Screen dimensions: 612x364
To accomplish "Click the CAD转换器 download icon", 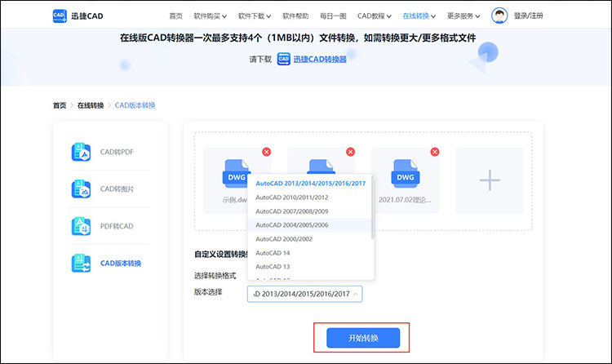I will point(284,59).
